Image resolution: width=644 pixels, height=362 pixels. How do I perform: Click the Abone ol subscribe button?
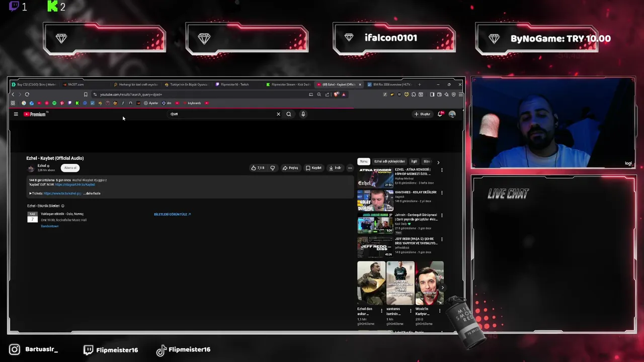tap(70, 168)
